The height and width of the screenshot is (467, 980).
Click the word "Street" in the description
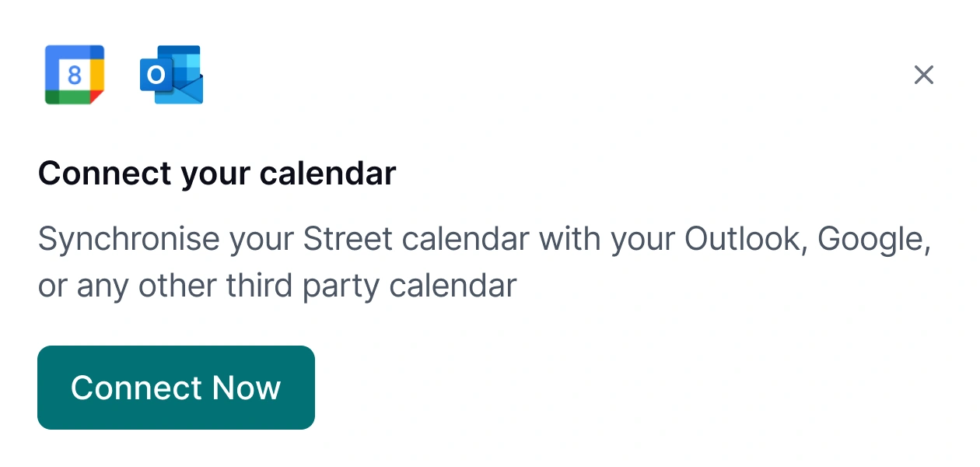pos(348,239)
